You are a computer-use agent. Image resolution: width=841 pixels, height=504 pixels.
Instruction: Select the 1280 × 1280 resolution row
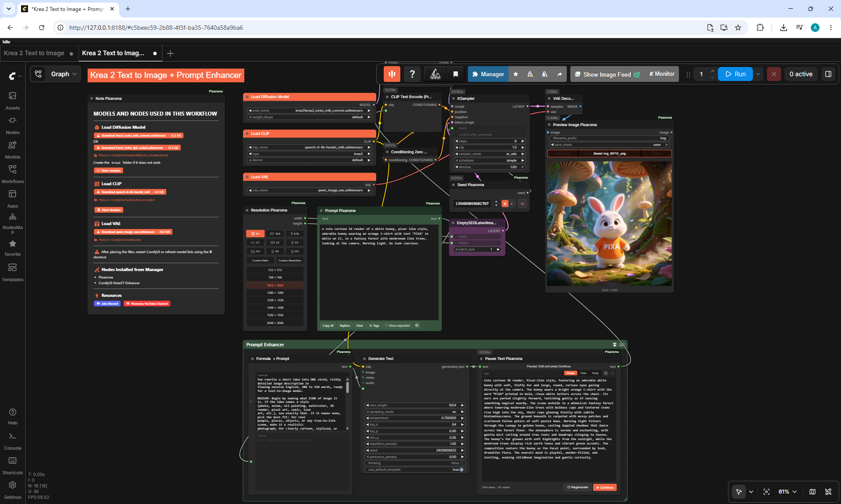(x=275, y=293)
